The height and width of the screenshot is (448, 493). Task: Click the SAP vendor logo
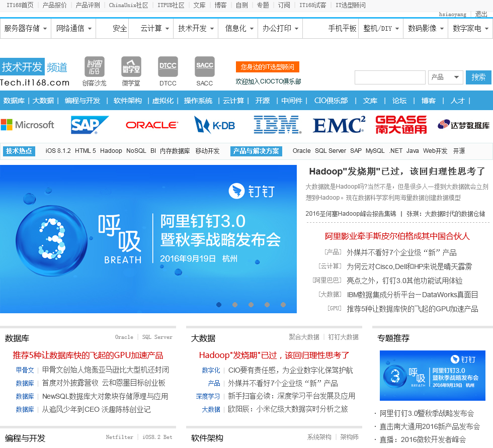(x=90, y=125)
